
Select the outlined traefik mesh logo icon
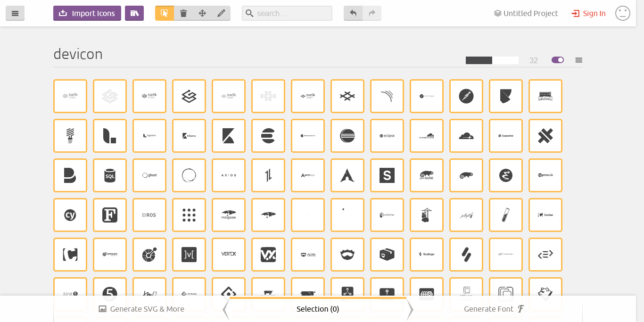(x=268, y=96)
